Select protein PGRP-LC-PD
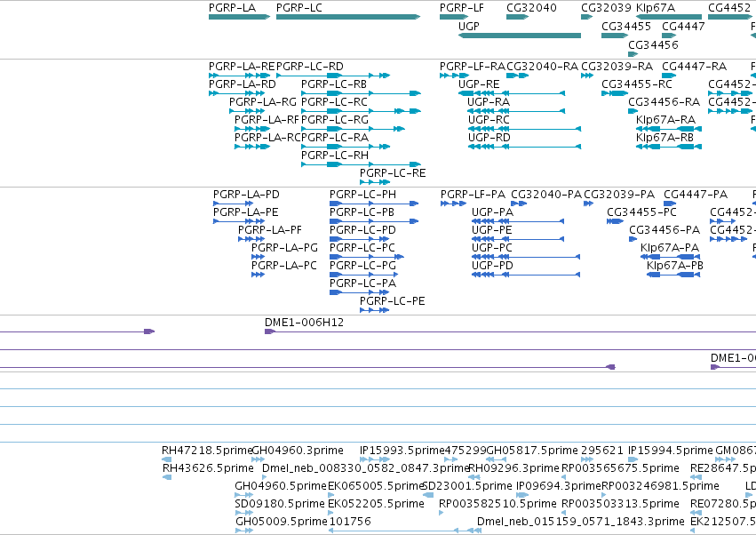 point(360,239)
